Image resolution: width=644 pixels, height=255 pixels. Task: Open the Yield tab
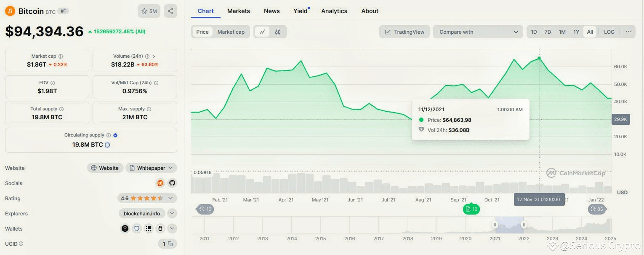click(301, 11)
